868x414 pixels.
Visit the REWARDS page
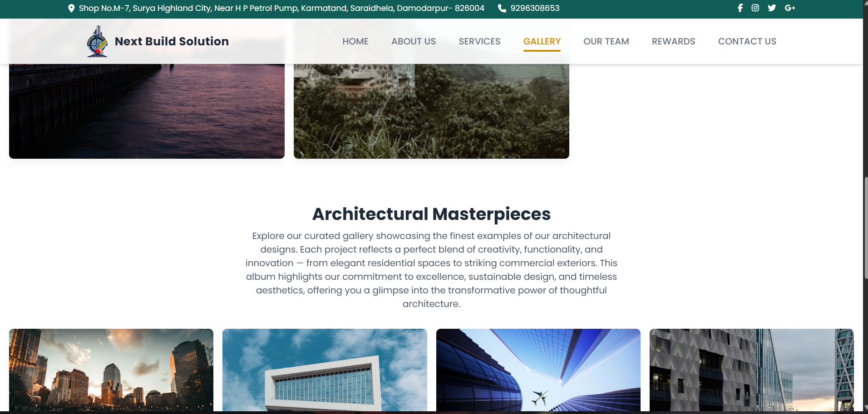coord(673,41)
